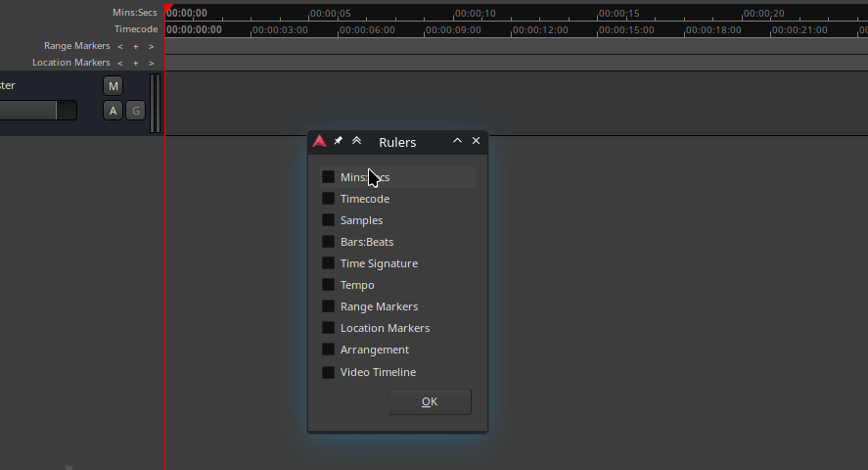This screenshot has height=470, width=868.
Task: Minimize the Rulers dialog with caret button
Action: (x=457, y=141)
